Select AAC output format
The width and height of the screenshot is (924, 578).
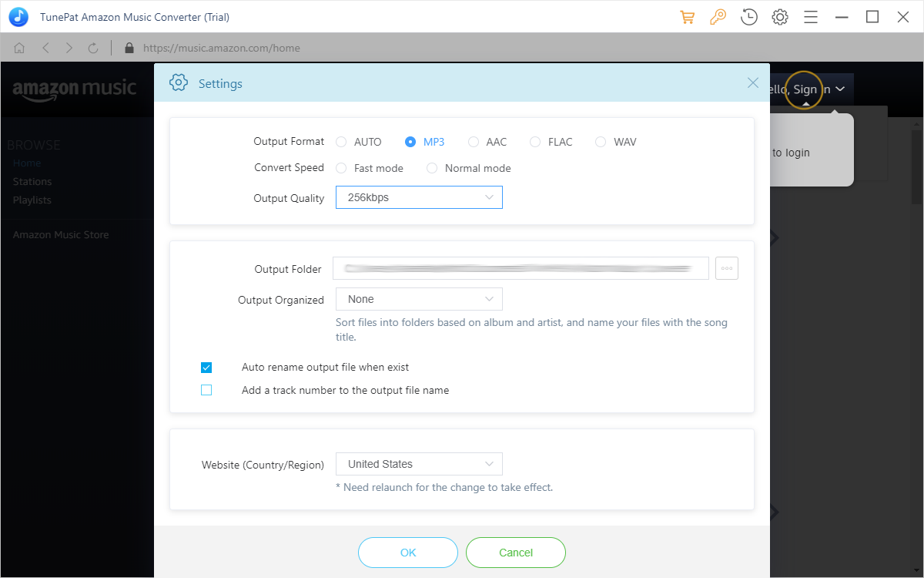tap(487, 142)
